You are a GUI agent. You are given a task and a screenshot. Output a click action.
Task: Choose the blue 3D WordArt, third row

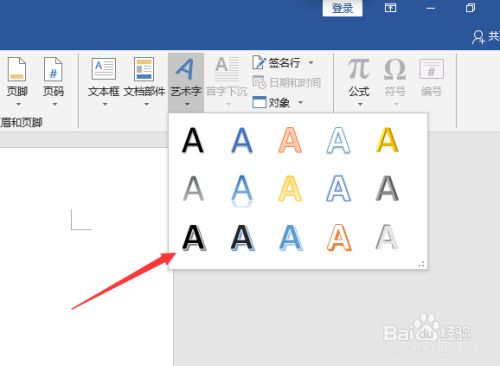pos(291,238)
